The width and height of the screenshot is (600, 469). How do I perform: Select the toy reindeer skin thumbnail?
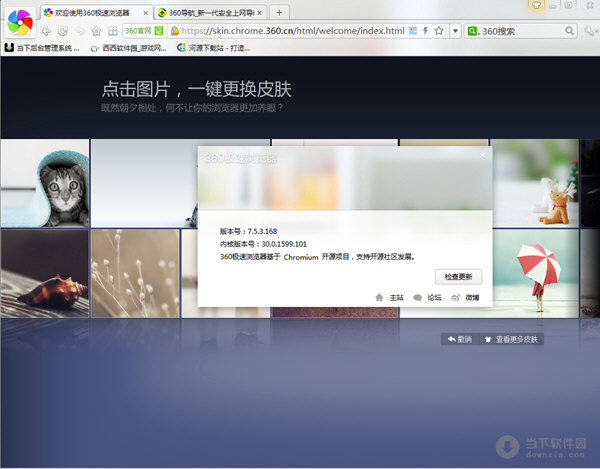(x=536, y=183)
